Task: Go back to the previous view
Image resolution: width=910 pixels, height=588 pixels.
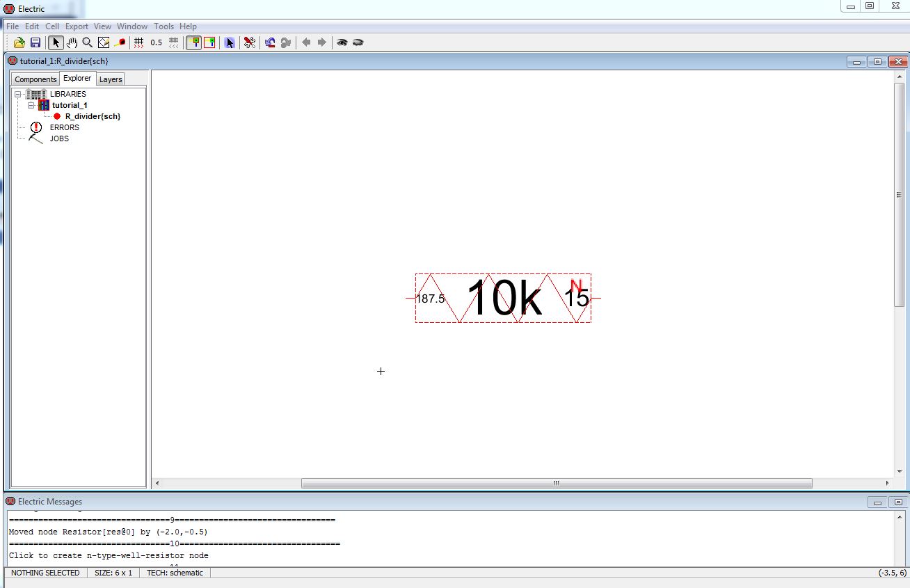Action: click(x=306, y=42)
